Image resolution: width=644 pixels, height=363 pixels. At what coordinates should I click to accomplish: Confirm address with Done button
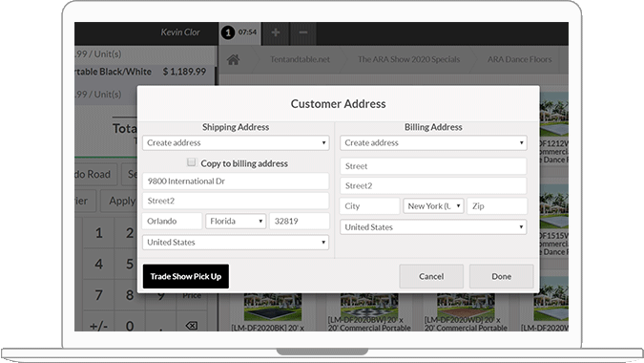click(502, 276)
